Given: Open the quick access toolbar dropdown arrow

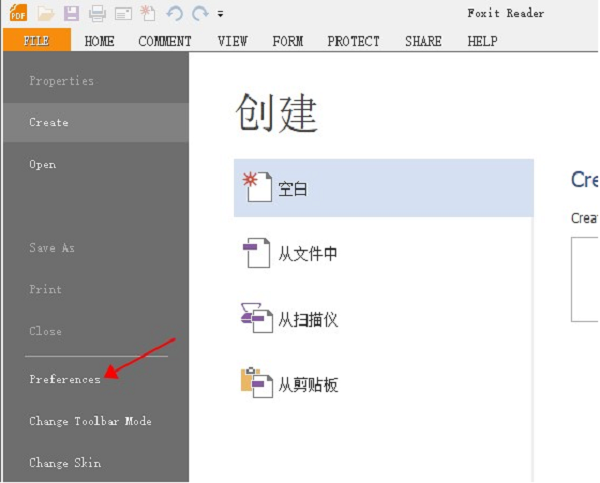Looking at the screenshot, I should [x=220, y=14].
